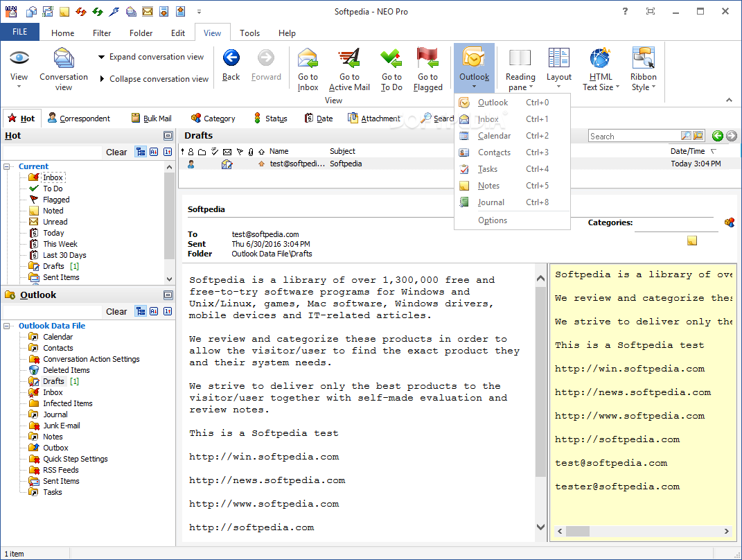Select the Bulk Mail view tab
Viewport: 742px width, 560px height.
[152, 119]
